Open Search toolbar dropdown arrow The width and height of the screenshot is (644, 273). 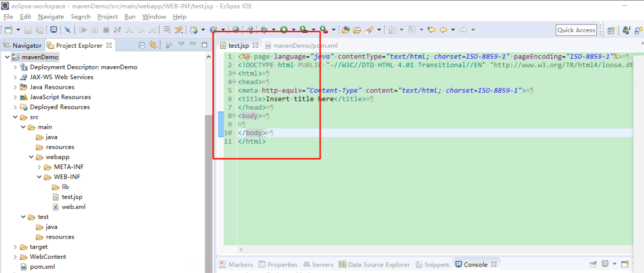tap(379, 30)
